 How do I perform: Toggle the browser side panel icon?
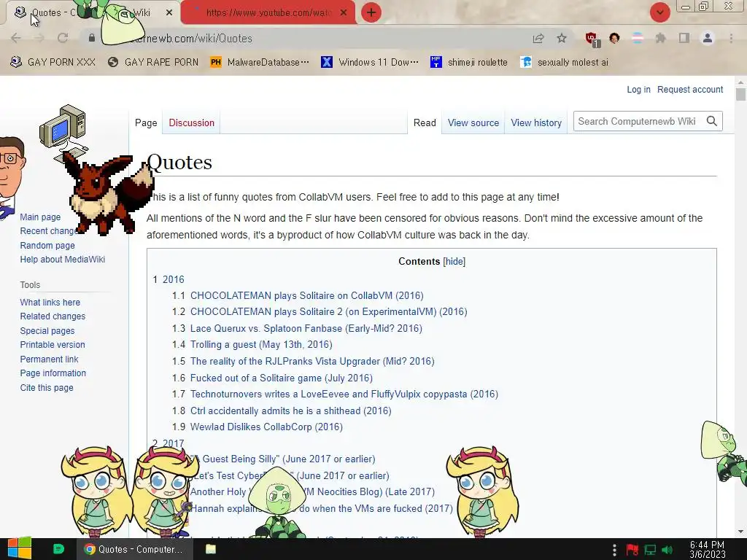click(x=684, y=38)
